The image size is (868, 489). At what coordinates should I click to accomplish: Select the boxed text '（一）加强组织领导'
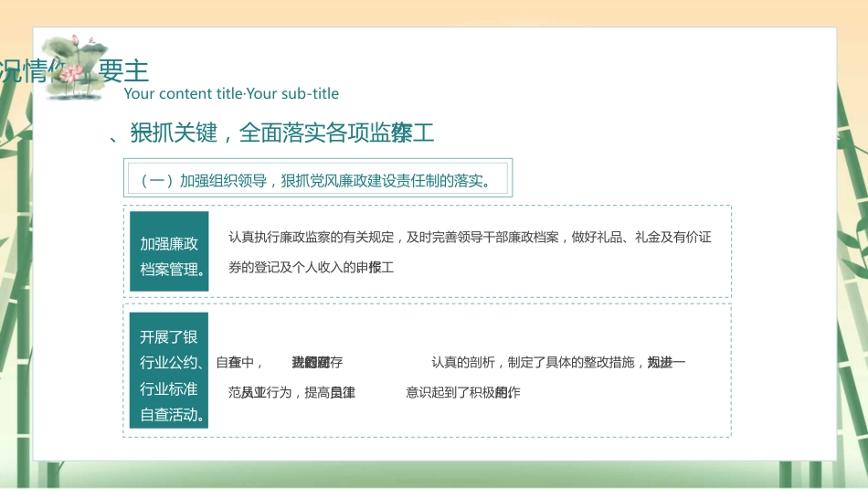[202, 181]
